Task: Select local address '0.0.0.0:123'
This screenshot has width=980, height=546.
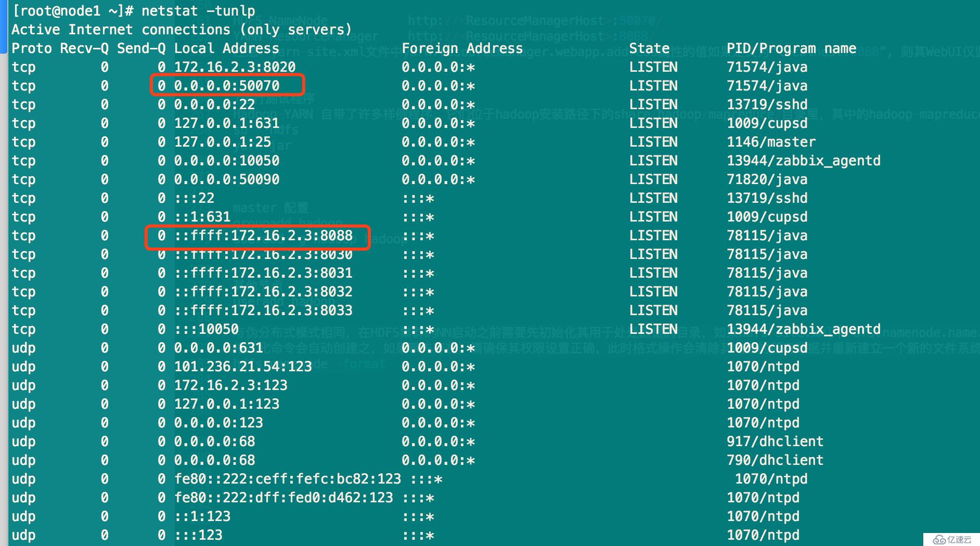Action: coord(218,423)
